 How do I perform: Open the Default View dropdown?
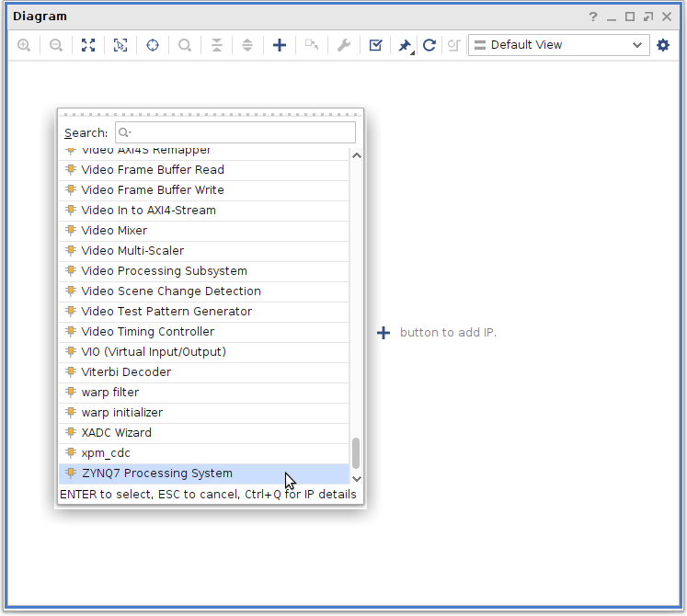click(x=558, y=45)
